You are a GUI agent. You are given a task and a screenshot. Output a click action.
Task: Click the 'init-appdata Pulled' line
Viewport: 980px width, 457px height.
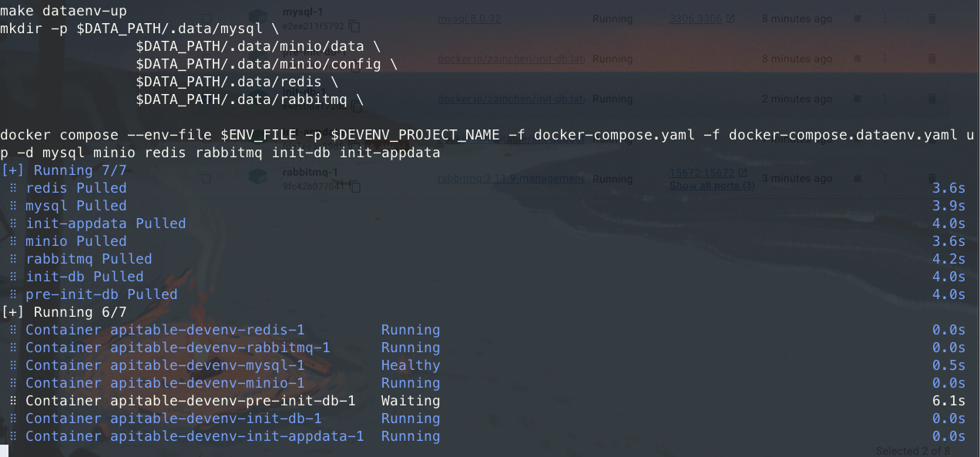(x=106, y=223)
